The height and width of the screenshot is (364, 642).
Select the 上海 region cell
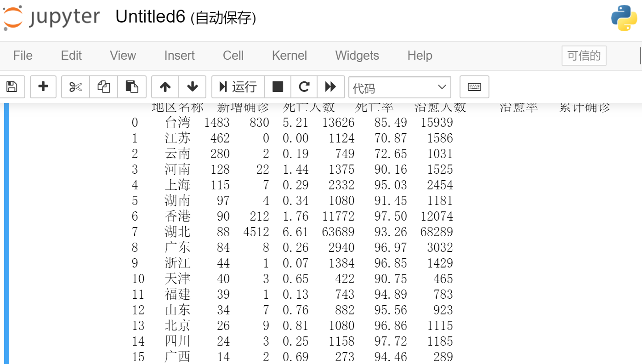(x=177, y=185)
